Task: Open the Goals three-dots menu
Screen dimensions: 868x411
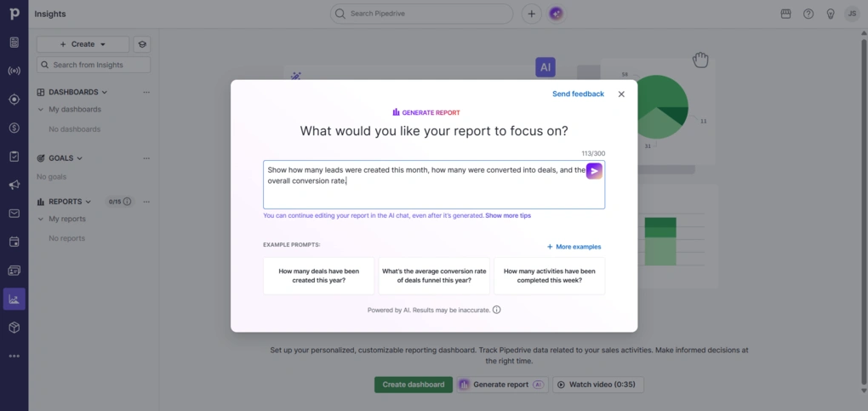Action: 146,158
